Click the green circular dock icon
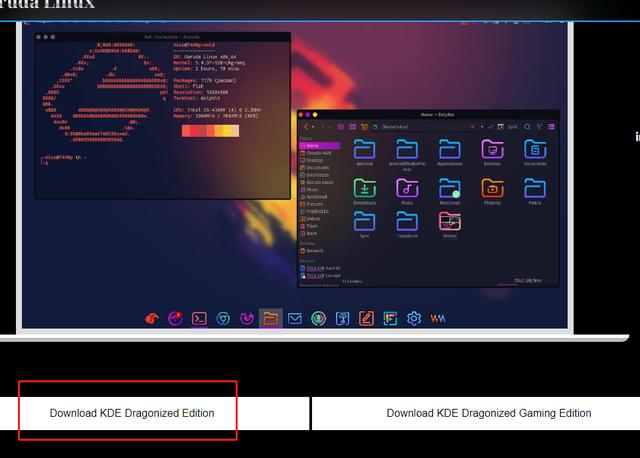 (318, 318)
